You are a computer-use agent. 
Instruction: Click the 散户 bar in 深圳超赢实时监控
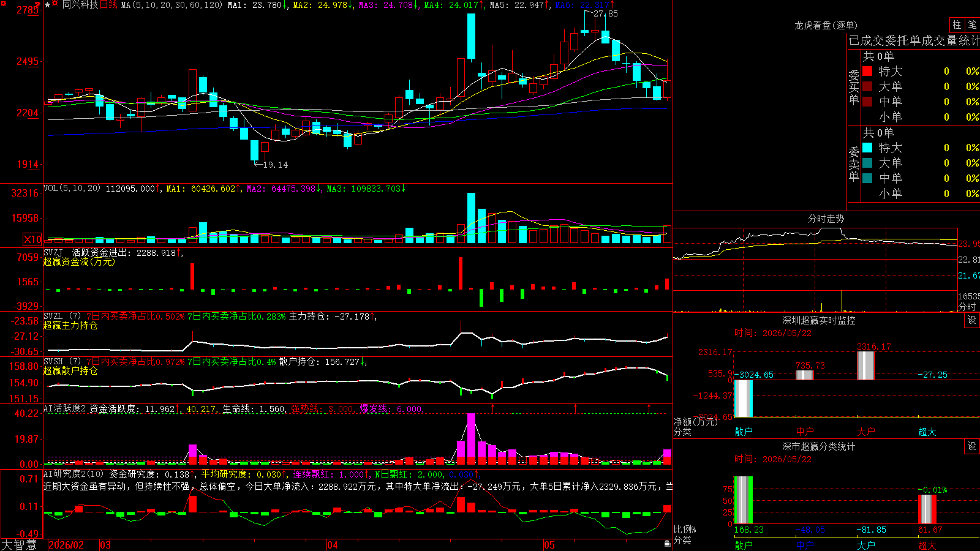(x=744, y=399)
